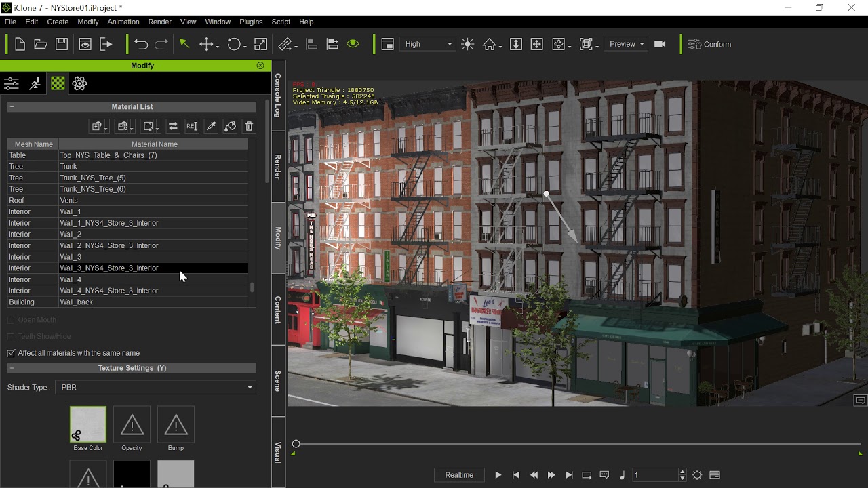
Task: Click the Home view icon
Action: (x=490, y=44)
